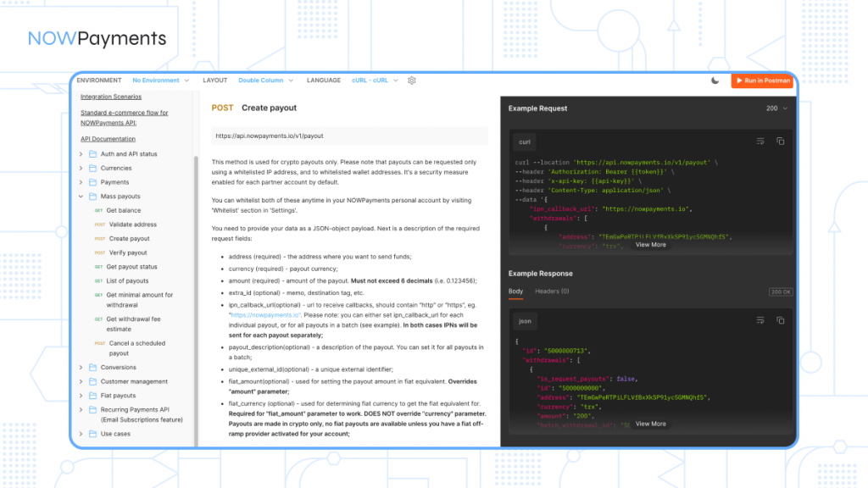Copy the json example response code
The image size is (868, 488).
[781, 320]
